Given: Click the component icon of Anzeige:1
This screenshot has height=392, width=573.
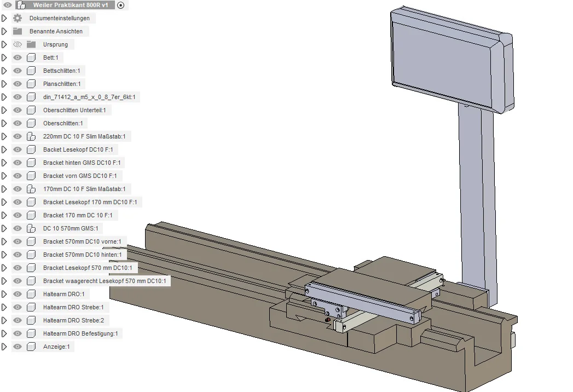Looking at the screenshot, I should [31, 347].
